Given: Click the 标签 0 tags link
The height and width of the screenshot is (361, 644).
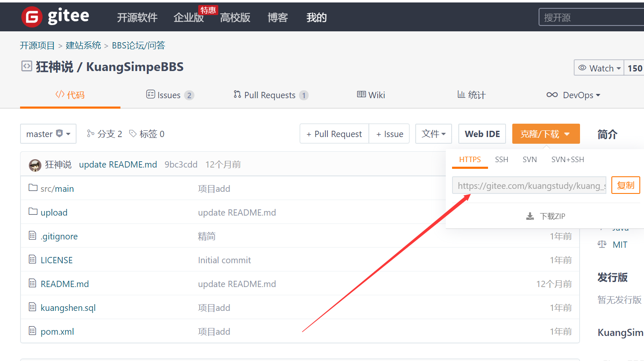Looking at the screenshot, I should [x=147, y=134].
